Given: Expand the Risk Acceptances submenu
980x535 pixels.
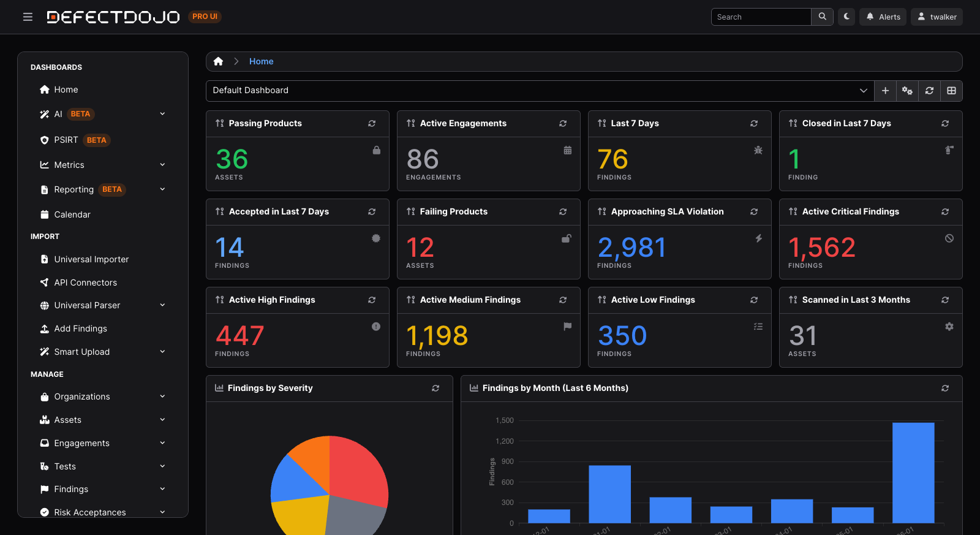Looking at the screenshot, I should pos(103,512).
